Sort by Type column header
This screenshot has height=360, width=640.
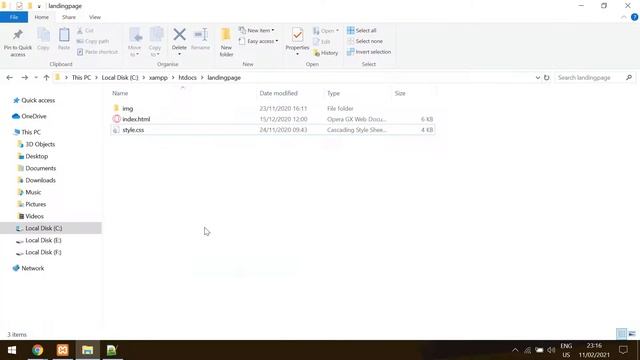[x=333, y=93]
